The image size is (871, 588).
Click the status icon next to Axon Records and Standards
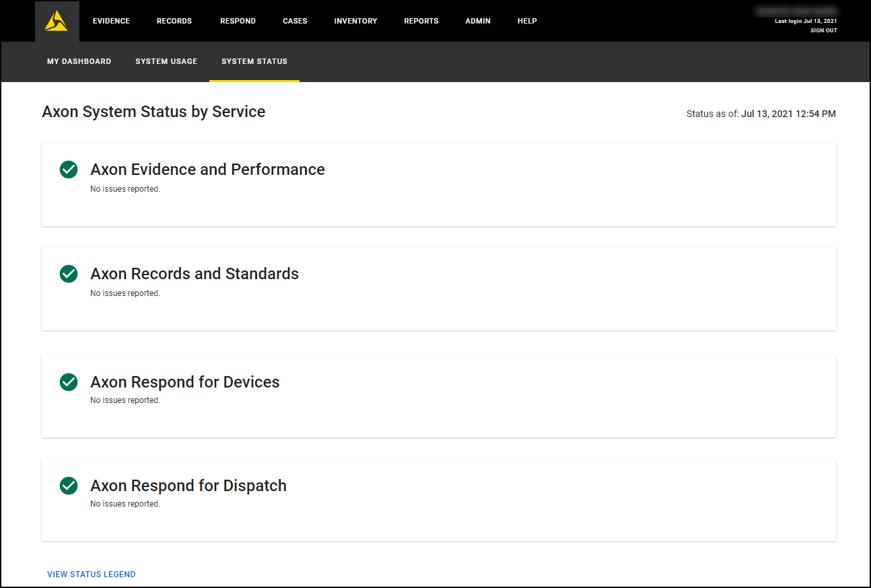click(68, 274)
